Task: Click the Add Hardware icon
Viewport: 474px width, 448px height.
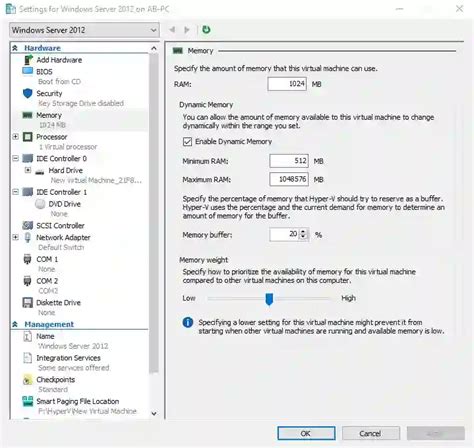Action: (28, 60)
